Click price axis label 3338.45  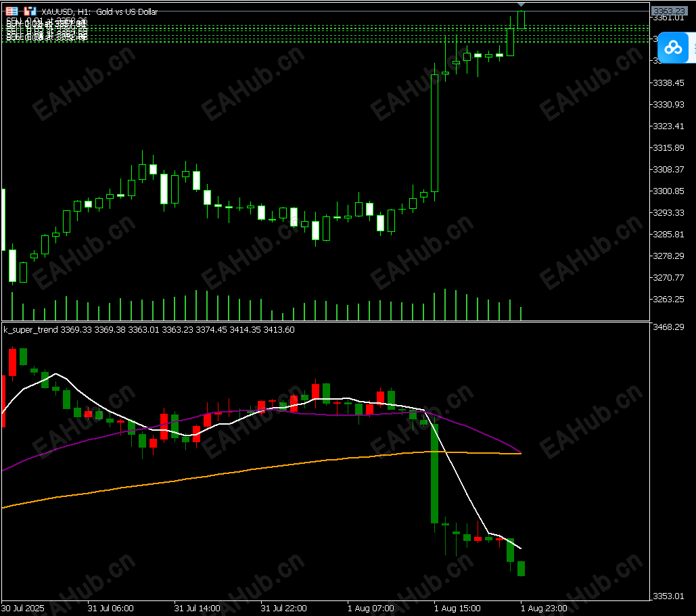669,83
